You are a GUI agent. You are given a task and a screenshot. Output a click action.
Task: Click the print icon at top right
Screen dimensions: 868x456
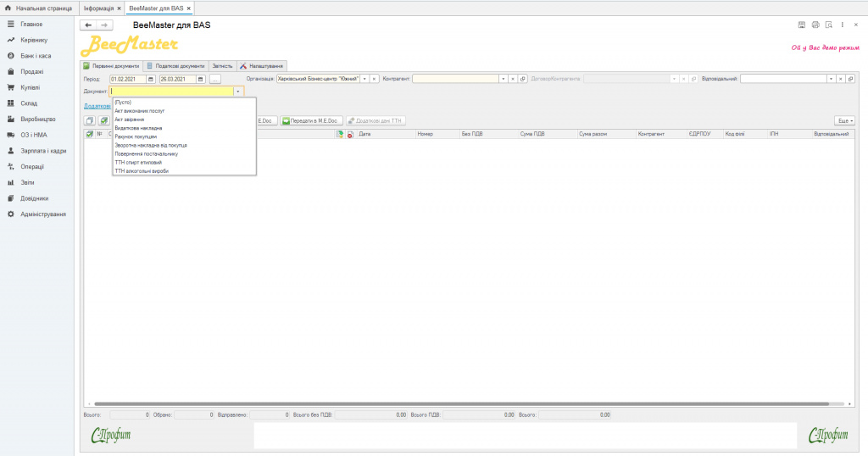[x=815, y=25]
